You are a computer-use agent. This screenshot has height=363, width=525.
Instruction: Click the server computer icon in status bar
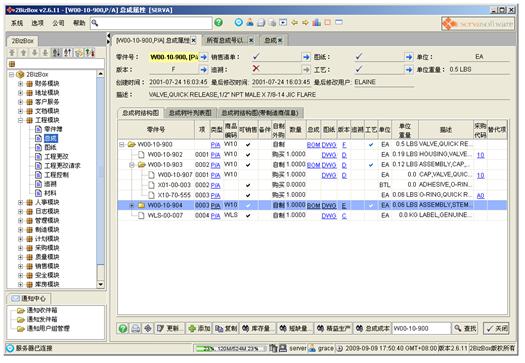pos(283,349)
